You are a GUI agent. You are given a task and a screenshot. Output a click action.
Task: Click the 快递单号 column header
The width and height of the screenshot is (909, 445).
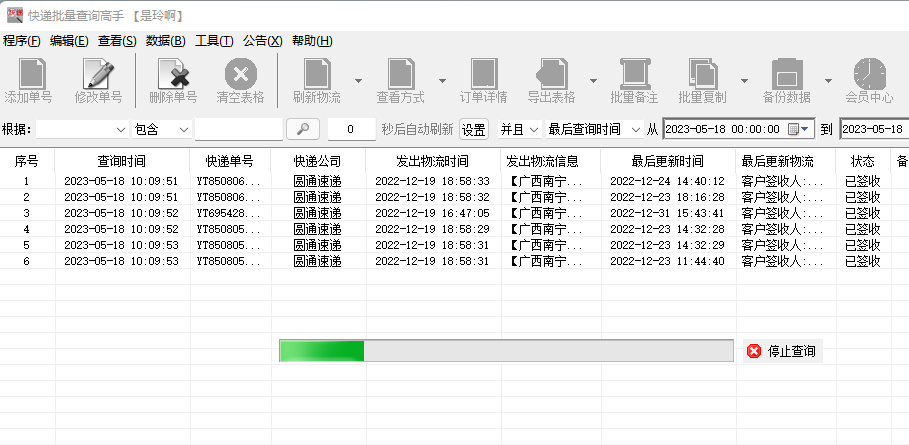(x=230, y=161)
